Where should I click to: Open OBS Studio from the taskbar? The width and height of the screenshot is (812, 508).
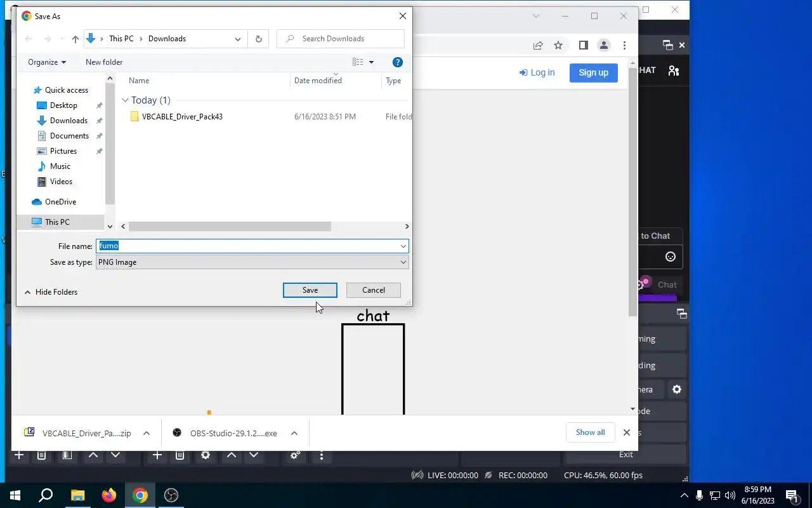click(171, 495)
